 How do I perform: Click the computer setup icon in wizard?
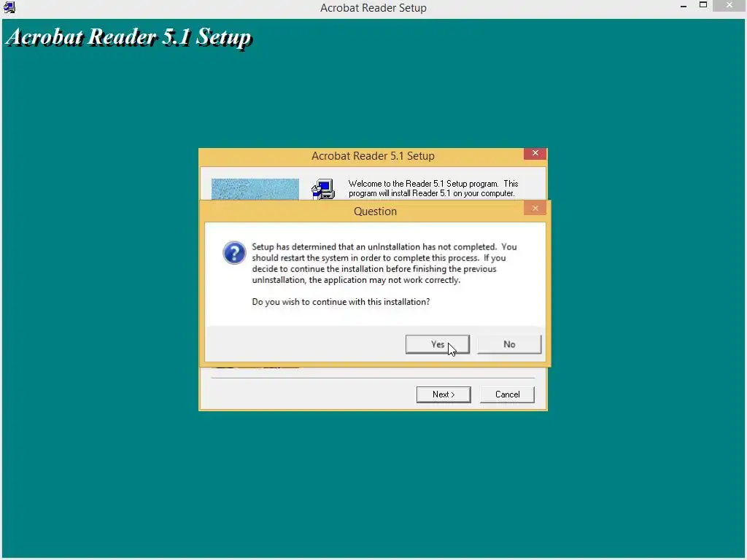(x=323, y=189)
